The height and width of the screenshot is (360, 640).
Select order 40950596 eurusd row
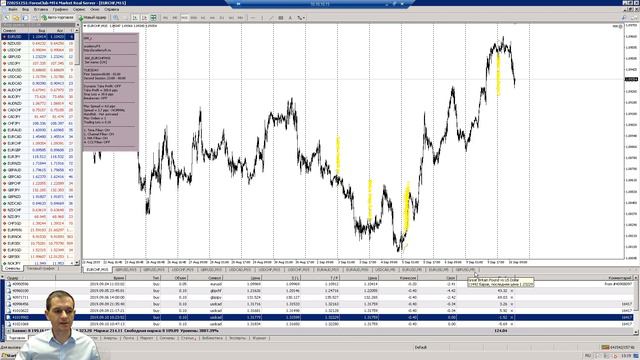319,284
